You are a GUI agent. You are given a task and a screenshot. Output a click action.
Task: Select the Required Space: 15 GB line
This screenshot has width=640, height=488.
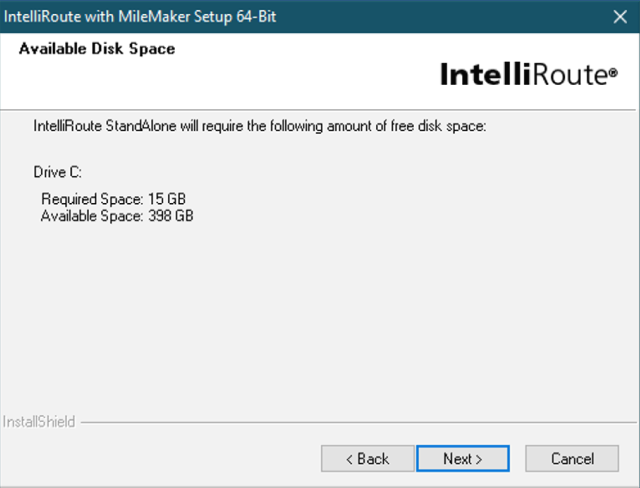[x=113, y=199]
